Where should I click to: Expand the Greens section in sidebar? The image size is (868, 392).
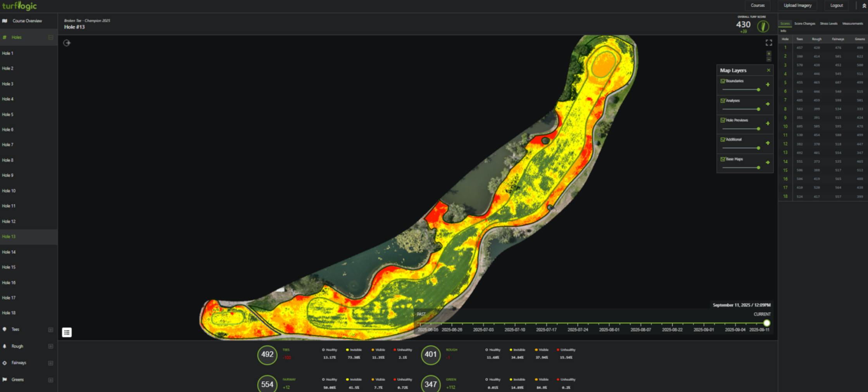click(50, 380)
